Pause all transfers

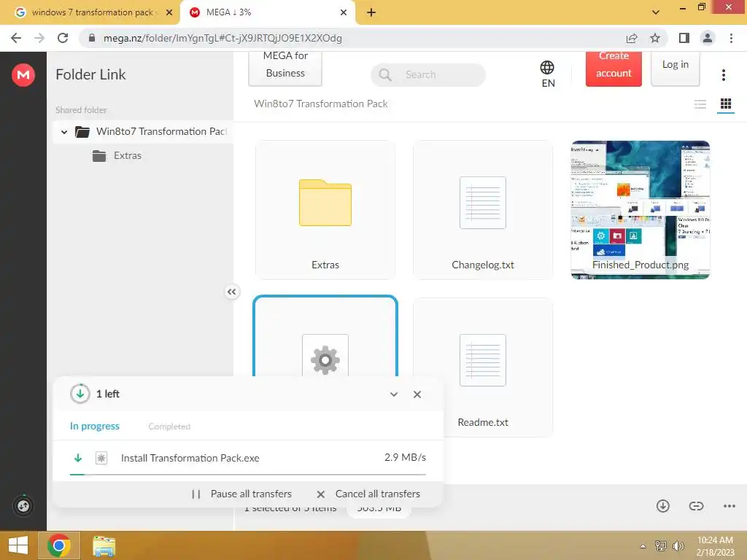[x=242, y=494]
